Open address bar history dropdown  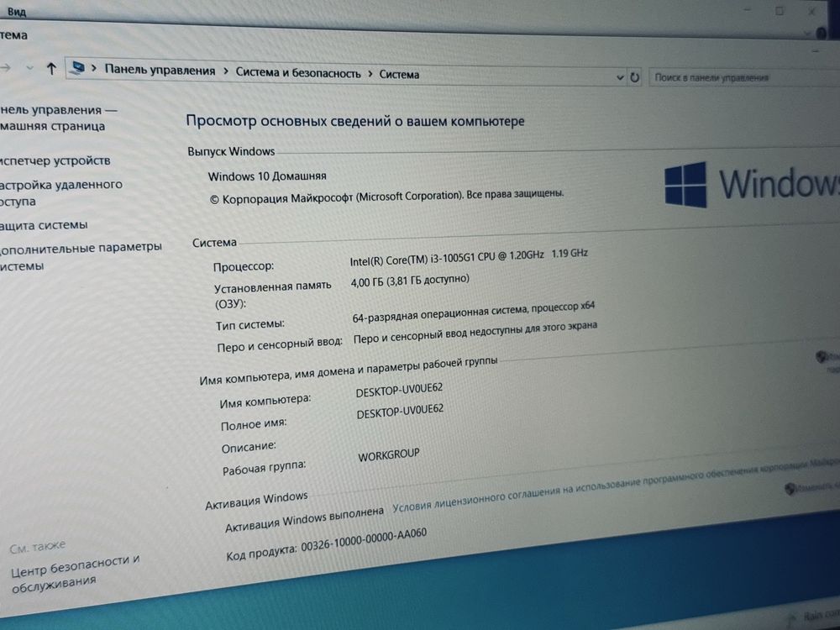pyautogui.click(x=620, y=77)
